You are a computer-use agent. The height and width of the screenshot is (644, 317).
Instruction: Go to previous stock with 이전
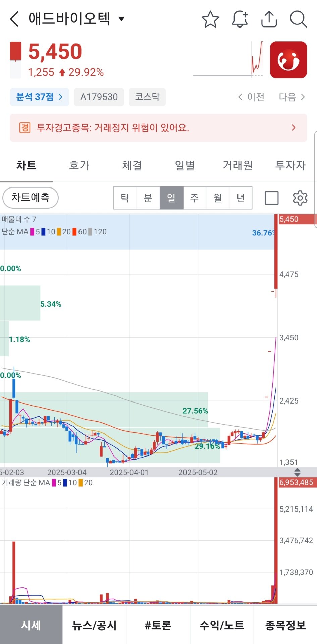251,97
